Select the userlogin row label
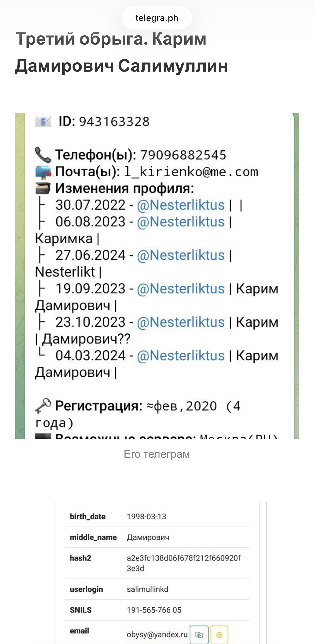Screen dimensions: 314x644 (86, 589)
